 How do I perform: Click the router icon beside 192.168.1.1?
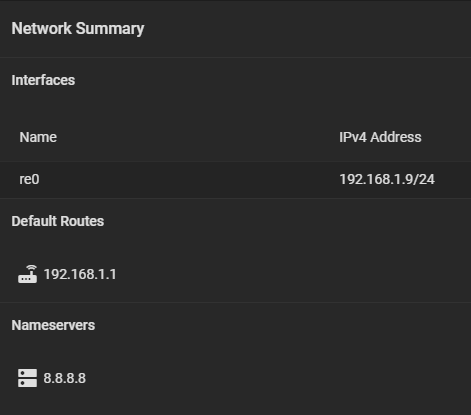pos(27,274)
